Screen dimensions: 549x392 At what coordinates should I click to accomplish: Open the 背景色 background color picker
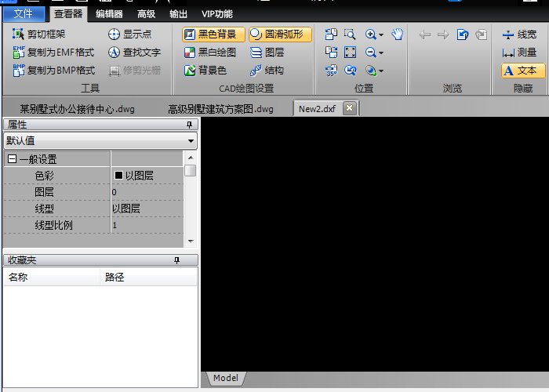point(205,71)
